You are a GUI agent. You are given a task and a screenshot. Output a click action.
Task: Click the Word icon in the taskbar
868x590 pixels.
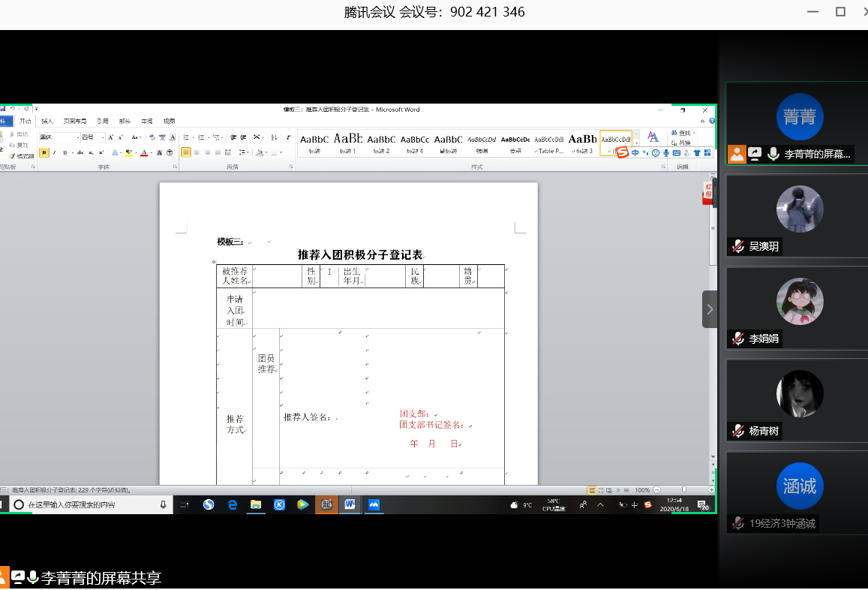click(350, 505)
